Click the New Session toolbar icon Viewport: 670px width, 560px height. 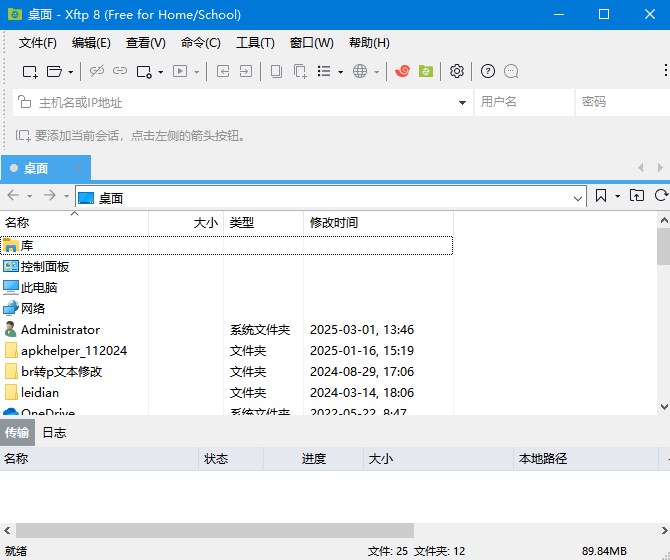click(30, 71)
